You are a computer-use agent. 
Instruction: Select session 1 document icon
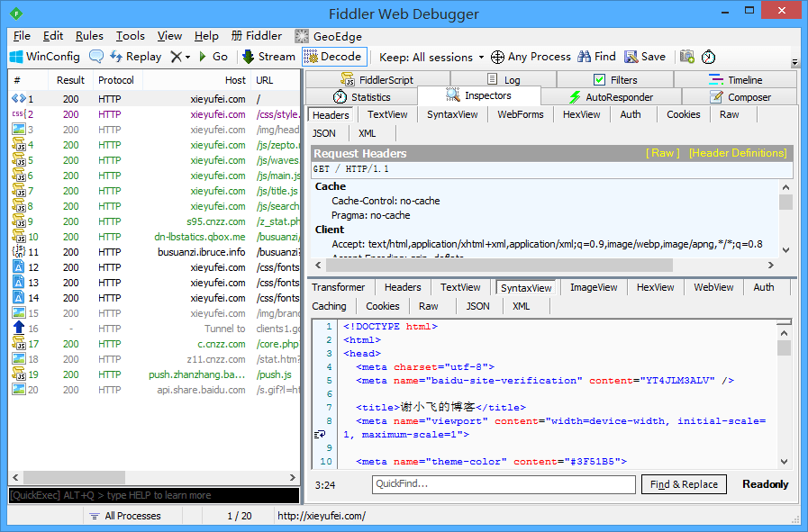[x=19, y=99]
